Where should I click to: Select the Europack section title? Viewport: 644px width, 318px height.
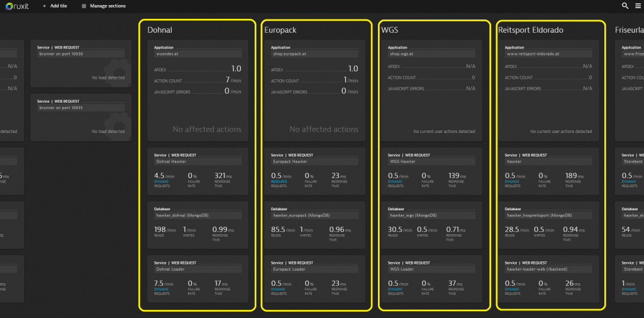point(280,30)
